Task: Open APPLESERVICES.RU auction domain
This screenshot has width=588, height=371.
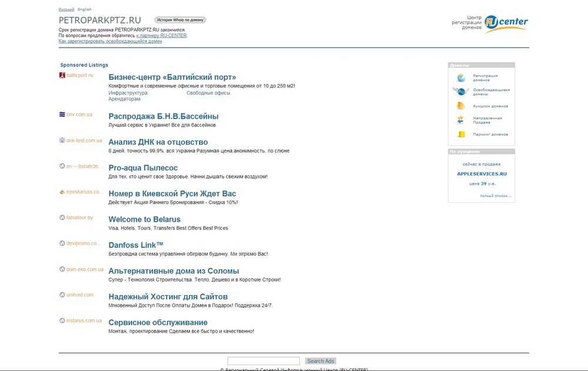Action: (482, 174)
